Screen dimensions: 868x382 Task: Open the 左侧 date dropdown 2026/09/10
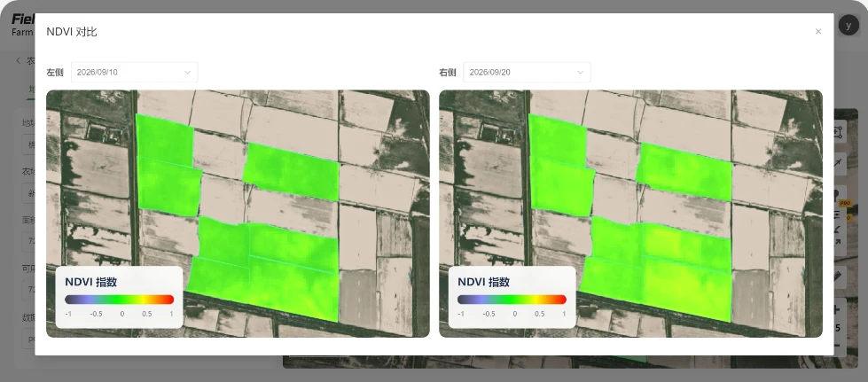click(135, 73)
